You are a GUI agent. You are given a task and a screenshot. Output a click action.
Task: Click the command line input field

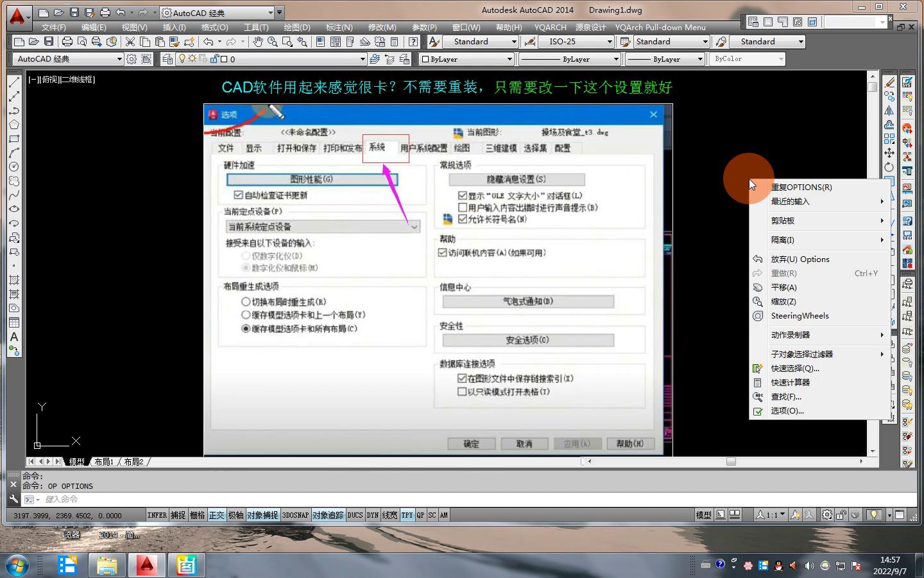[449, 500]
